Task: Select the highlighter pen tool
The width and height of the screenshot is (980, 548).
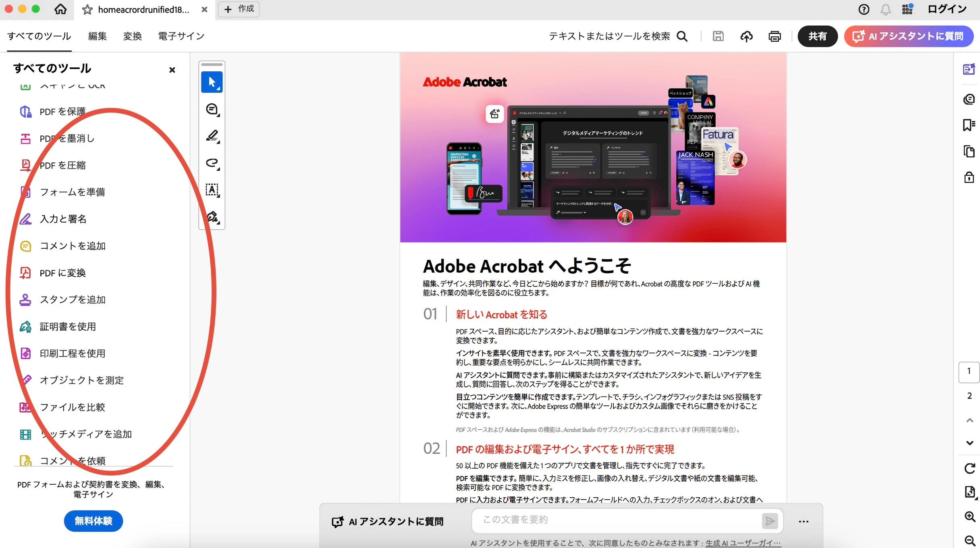Action: [212, 136]
